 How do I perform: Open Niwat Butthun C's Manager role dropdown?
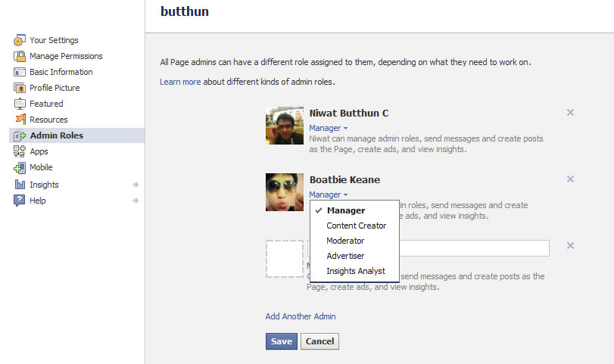[328, 129]
